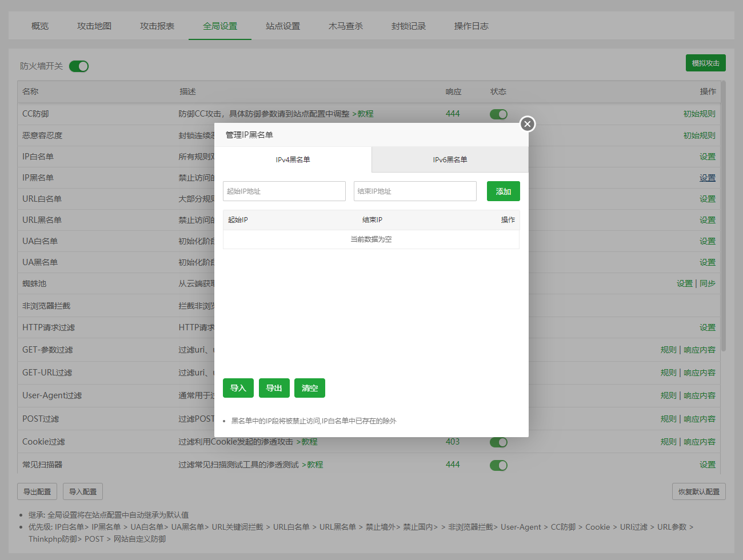This screenshot has height=560, width=743.
Task: Click the table's vertical scrollbar
Action: [x=723, y=217]
